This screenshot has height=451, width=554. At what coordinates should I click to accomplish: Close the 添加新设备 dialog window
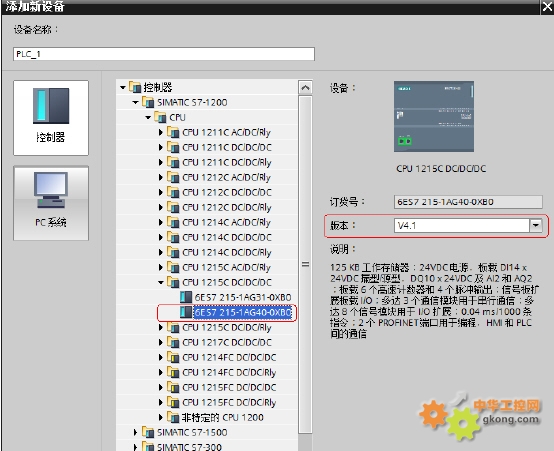coord(547,7)
